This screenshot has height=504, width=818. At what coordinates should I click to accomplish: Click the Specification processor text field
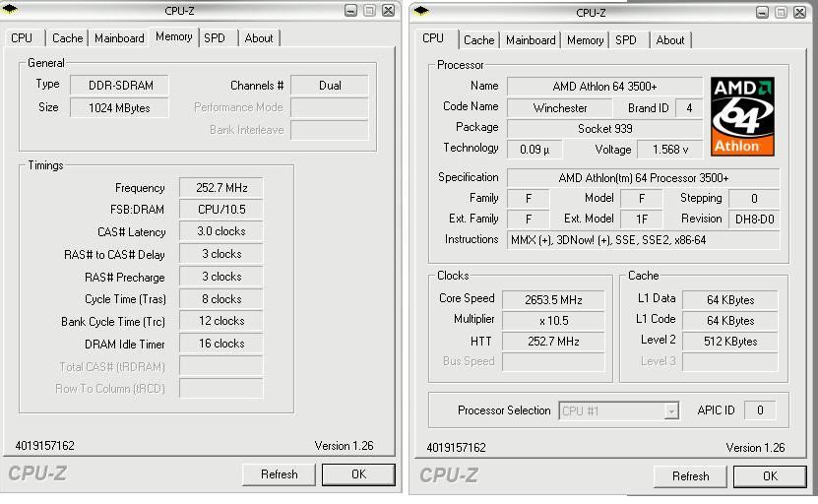pos(643,178)
